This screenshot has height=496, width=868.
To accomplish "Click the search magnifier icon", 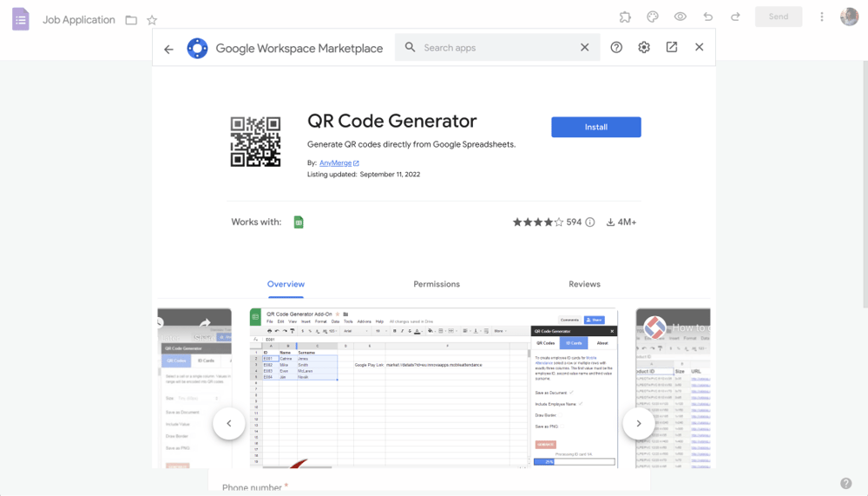I will tap(410, 47).
